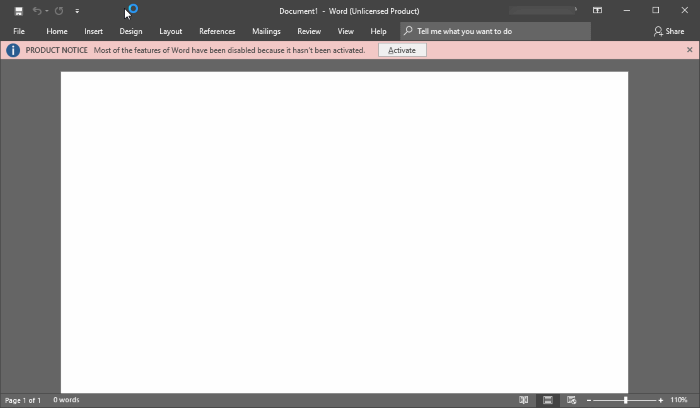Screen dimensions: 700x408
Task: Open the Design ribbon tab
Action: 131,31
